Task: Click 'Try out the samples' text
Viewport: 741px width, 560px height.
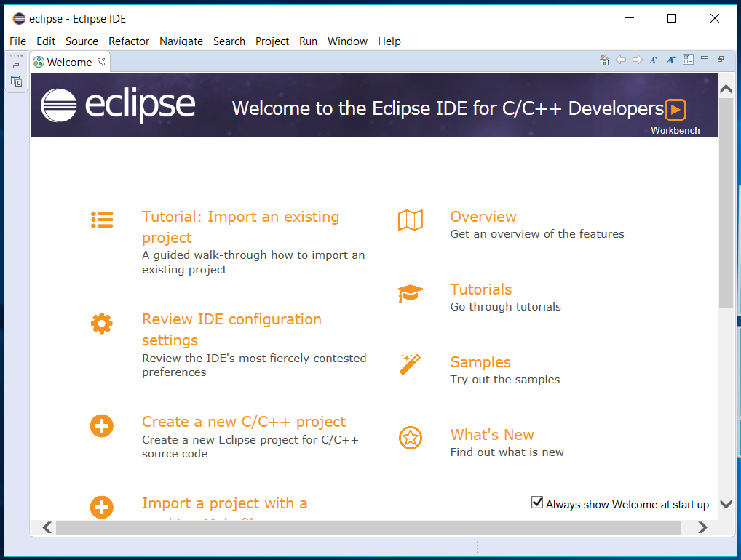Action: 504,380
